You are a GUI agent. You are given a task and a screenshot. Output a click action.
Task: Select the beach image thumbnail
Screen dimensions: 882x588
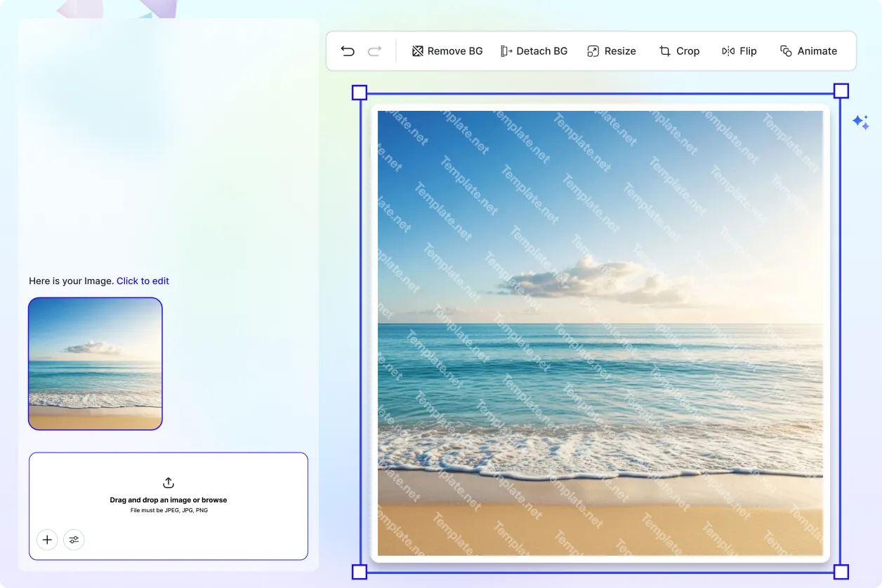[96, 363]
